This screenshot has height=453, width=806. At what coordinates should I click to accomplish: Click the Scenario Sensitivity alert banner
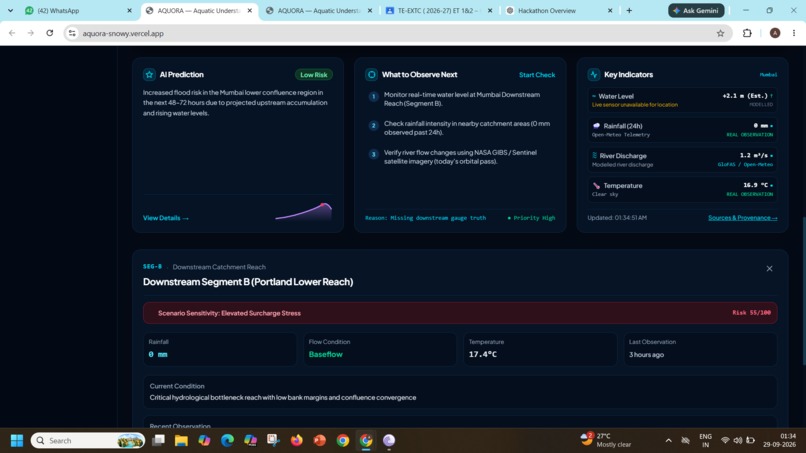[460, 313]
